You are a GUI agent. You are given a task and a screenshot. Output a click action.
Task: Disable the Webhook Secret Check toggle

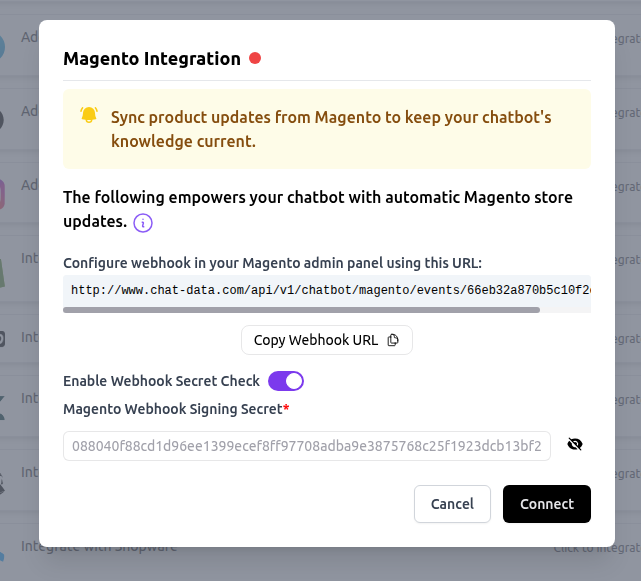tap(285, 381)
